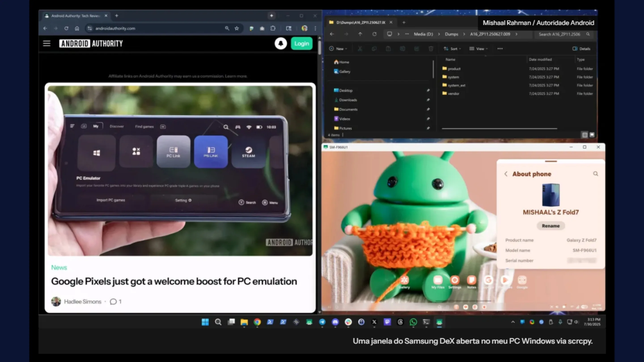Viewport: 644px width, 362px height.
Task: Open the Chrome profile avatar
Action: coord(304,28)
